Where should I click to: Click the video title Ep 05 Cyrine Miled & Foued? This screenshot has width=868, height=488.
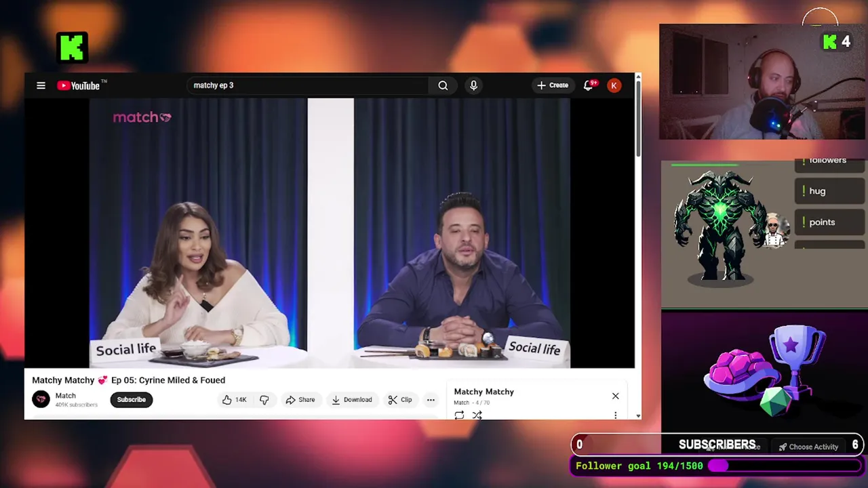pyautogui.click(x=129, y=380)
